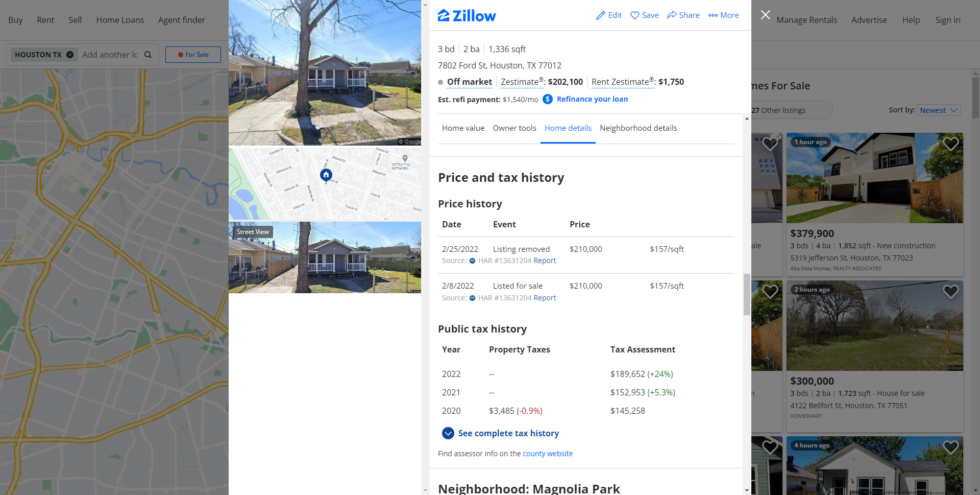Click the Edit pencil icon
Screen dimensions: 980x495
tap(601, 15)
